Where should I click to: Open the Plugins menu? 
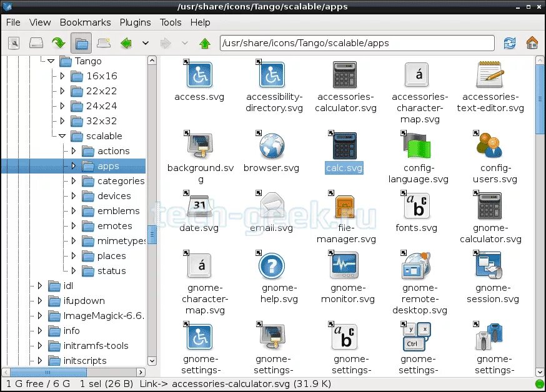pyautogui.click(x=135, y=22)
